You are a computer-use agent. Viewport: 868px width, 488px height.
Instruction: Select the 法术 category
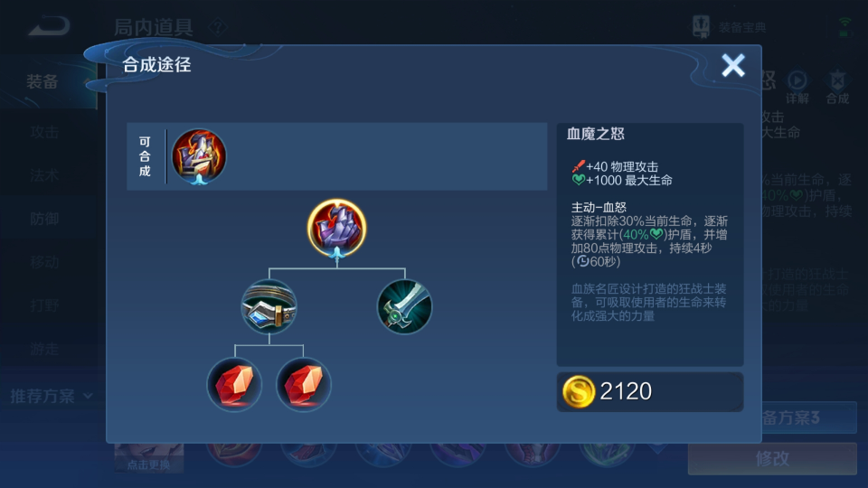[45, 175]
